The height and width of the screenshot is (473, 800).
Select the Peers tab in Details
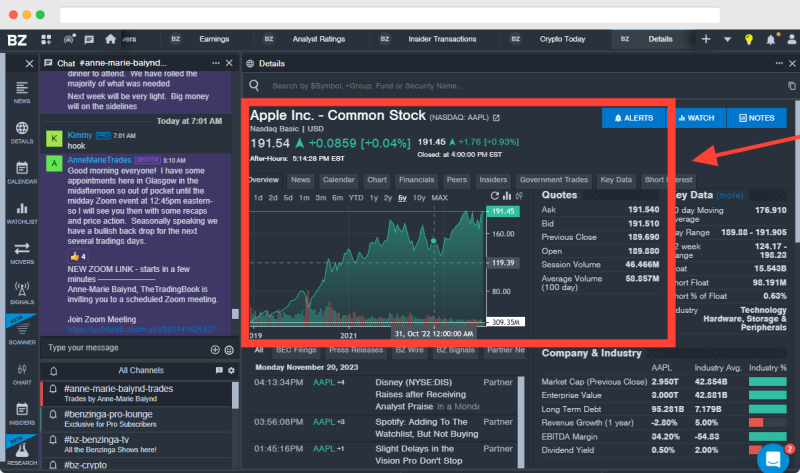(457, 180)
